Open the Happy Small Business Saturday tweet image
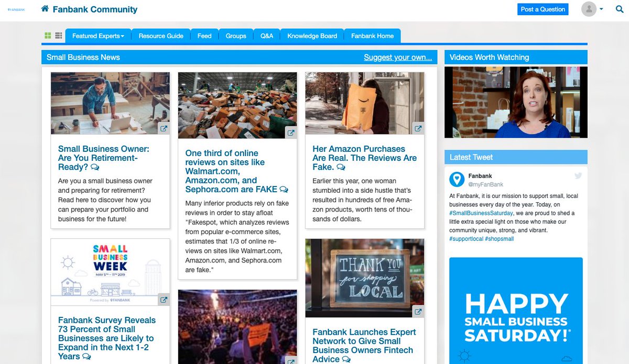This screenshot has width=629, height=364. (x=516, y=311)
